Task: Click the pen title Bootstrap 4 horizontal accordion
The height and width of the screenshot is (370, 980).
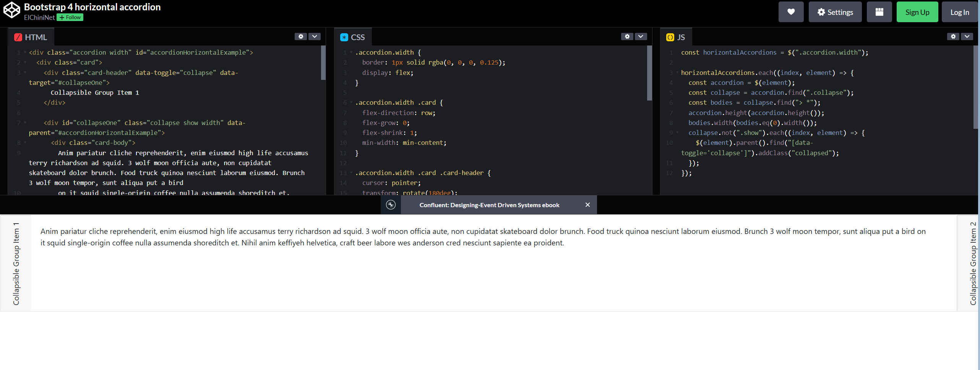Action: (92, 7)
